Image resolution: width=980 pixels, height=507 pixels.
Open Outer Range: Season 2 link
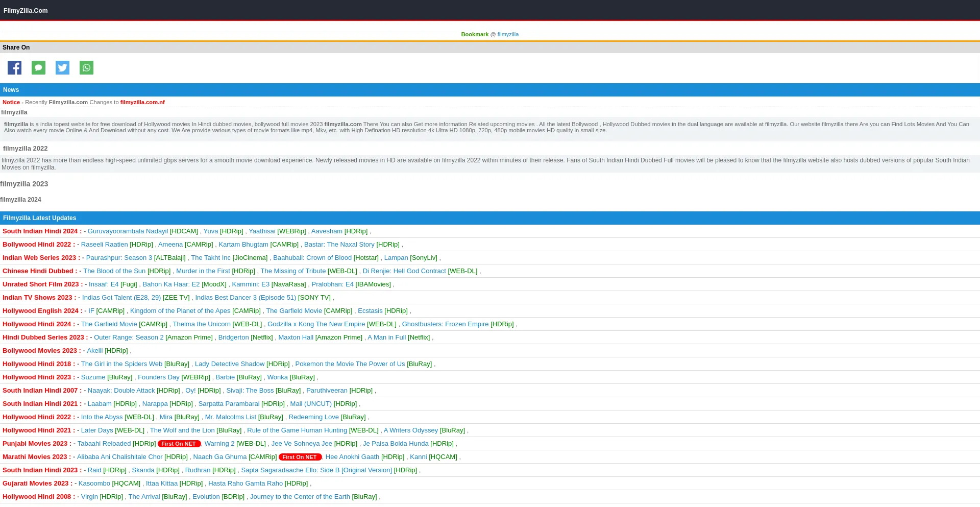coord(129,337)
